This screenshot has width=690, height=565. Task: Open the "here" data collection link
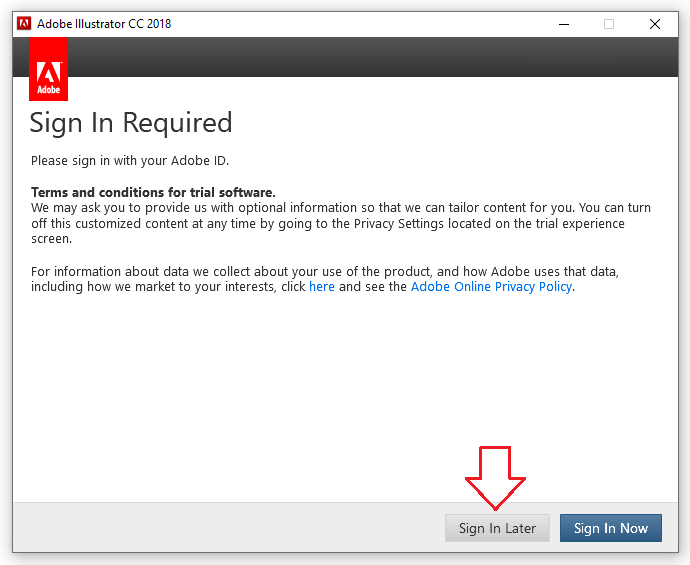[x=322, y=287]
